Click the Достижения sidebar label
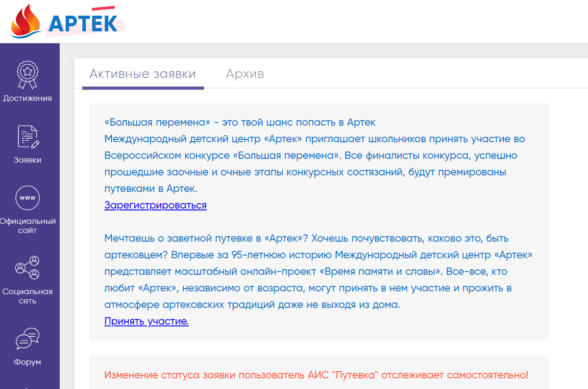 [27, 98]
